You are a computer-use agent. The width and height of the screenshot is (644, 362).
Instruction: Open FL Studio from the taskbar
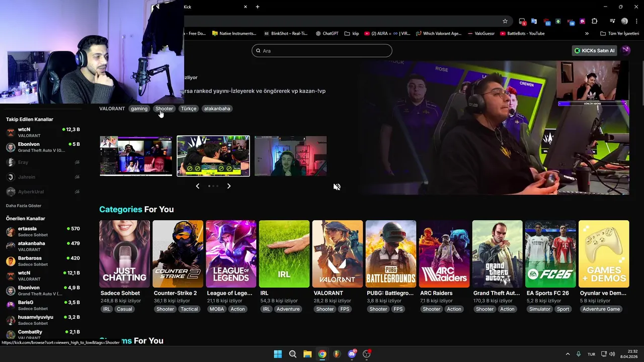click(x=337, y=354)
